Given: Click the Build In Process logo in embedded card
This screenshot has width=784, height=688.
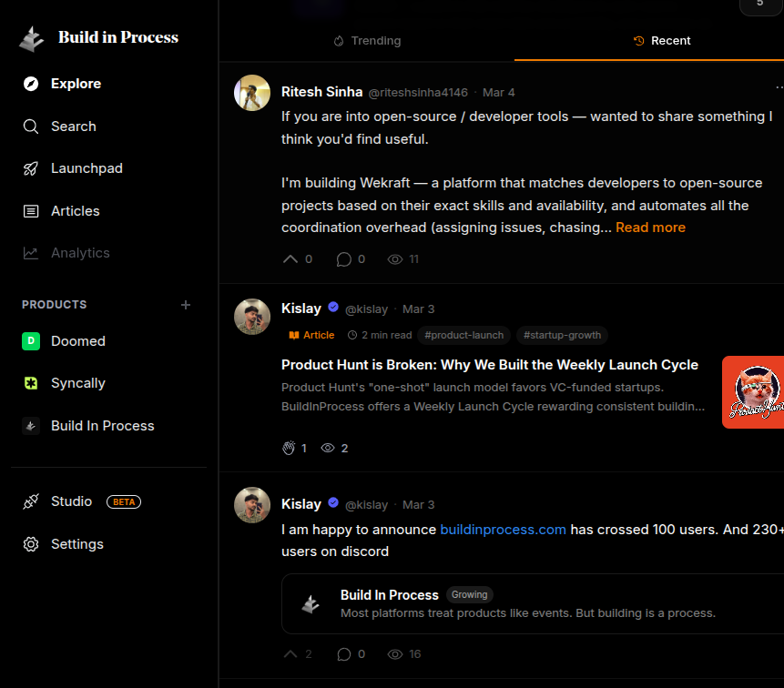Looking at the screenshot, I should (x=311, y=604).
